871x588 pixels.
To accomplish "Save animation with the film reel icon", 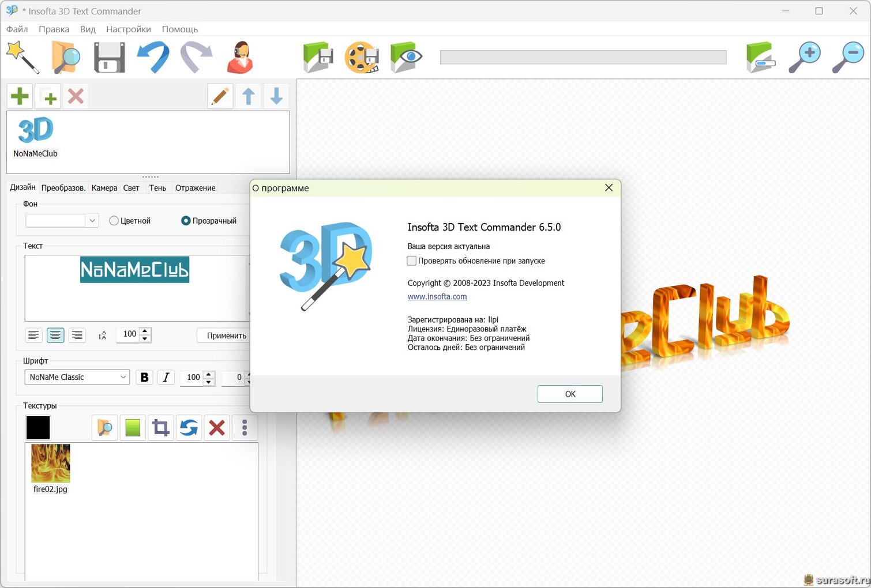I will (362, 57).
